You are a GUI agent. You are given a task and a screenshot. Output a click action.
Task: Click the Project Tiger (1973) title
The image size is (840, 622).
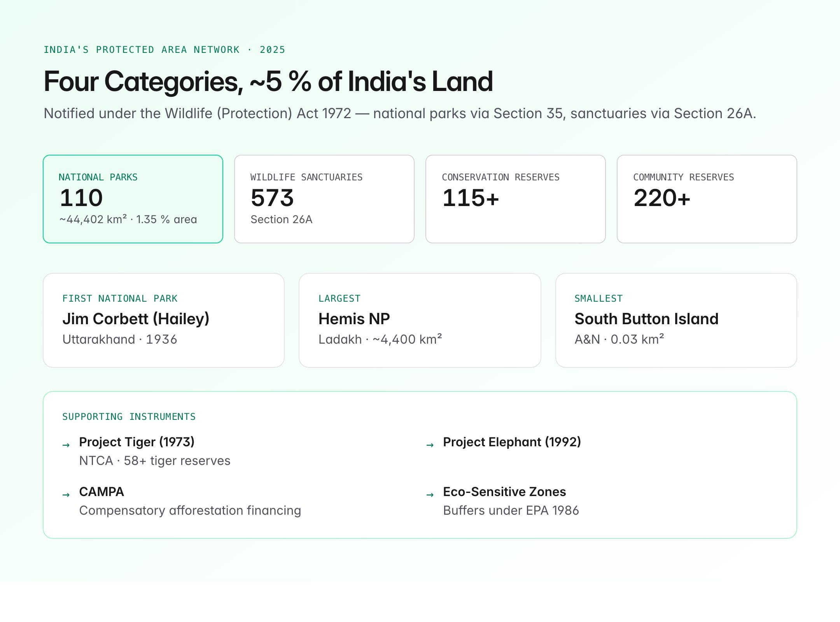pos(136,442)
